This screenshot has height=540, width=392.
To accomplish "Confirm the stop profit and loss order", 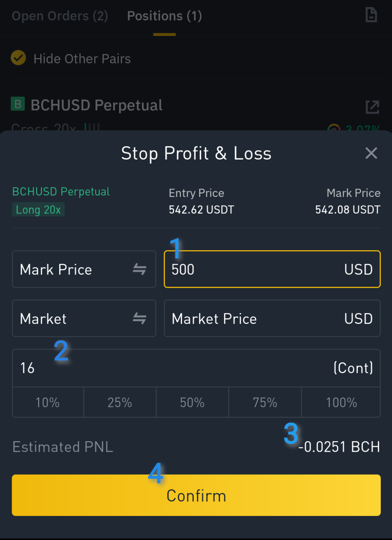I will point(196,495).
